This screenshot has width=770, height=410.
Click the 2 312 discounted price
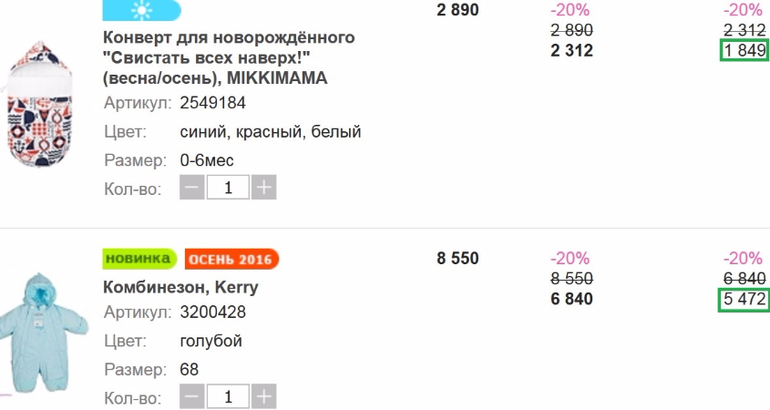pos(571,51)
